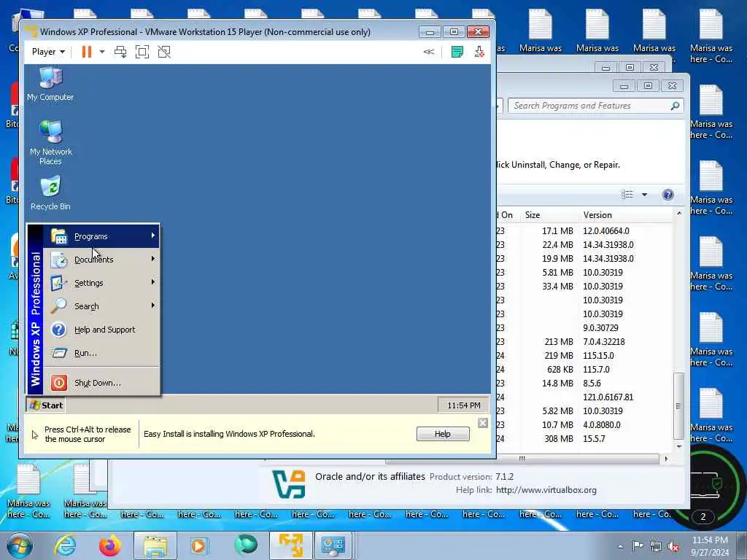Viewport: 747px width, 560px height.
Task: Open the Settings submenu in Start menu
Action: (101, 283)
